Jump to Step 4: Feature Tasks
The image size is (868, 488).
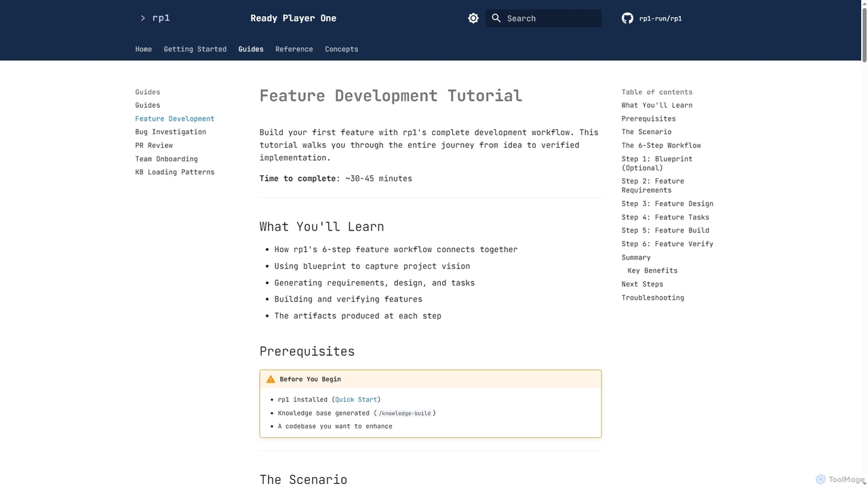point(665,218)
